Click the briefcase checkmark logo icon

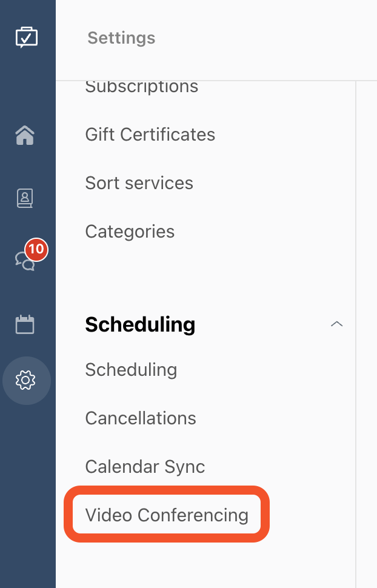(x=26, y=37)
